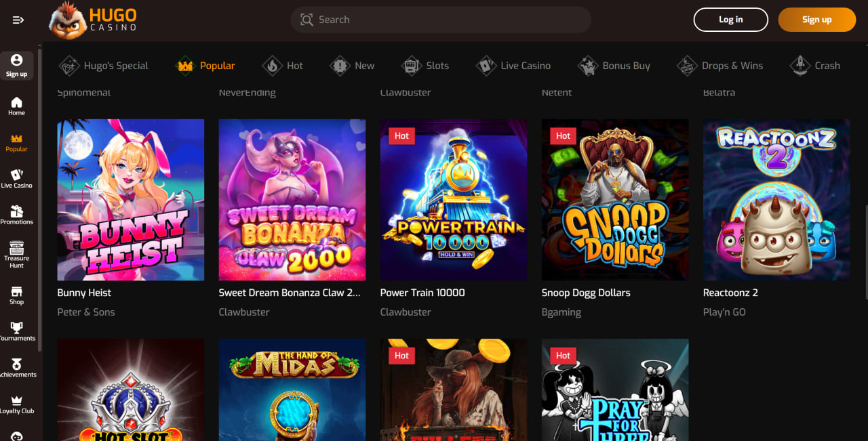This screenshot has width=868, height=441.
Task: Click the Peter & Sons provider name
Action: tap(86, 312)
